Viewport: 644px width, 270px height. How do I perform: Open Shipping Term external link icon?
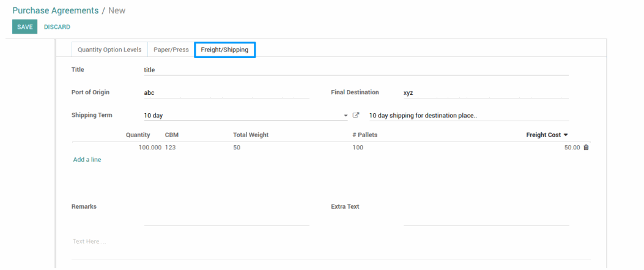point(356,115)
